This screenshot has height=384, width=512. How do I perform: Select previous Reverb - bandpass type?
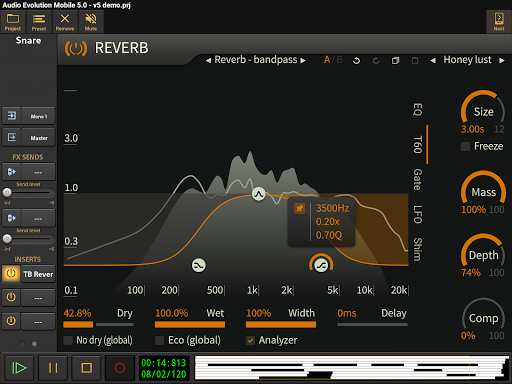click(208, 60)
